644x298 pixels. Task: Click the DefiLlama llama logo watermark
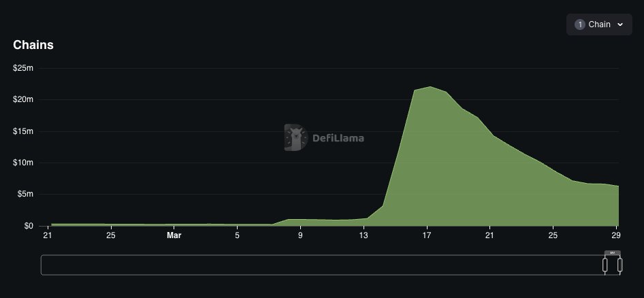click(x=295, y=137)
